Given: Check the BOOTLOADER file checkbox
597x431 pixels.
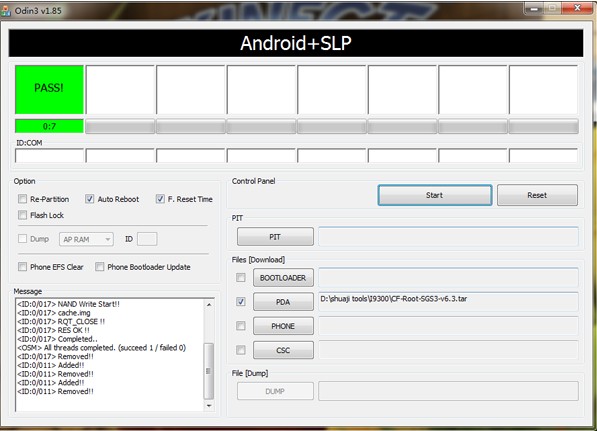Looking at the screenshot, I should point(241,278).
